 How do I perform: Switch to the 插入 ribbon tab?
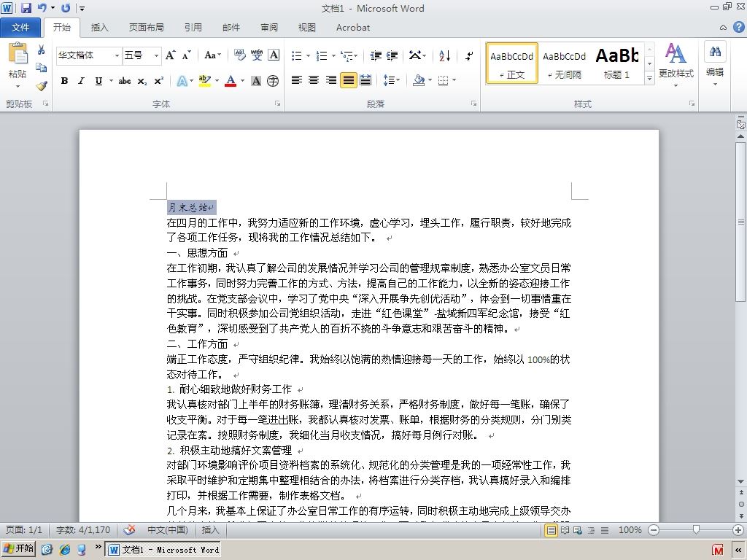pyautogui.click(x=99, y=28)
